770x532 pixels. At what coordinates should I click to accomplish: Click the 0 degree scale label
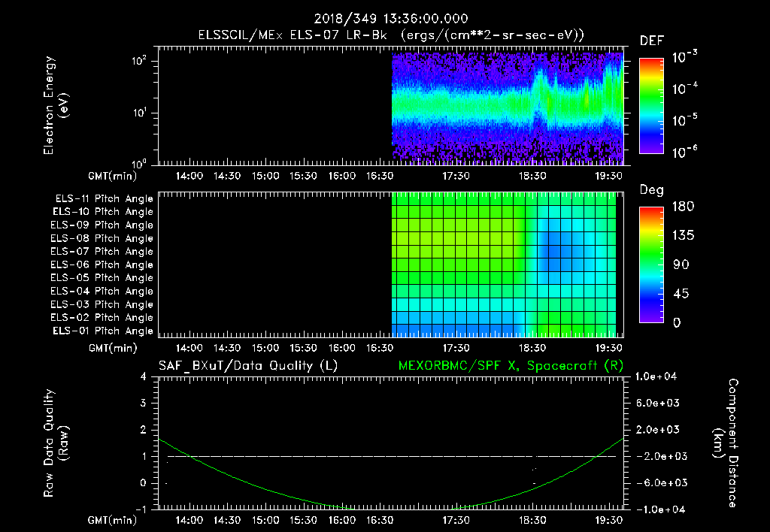677,322
